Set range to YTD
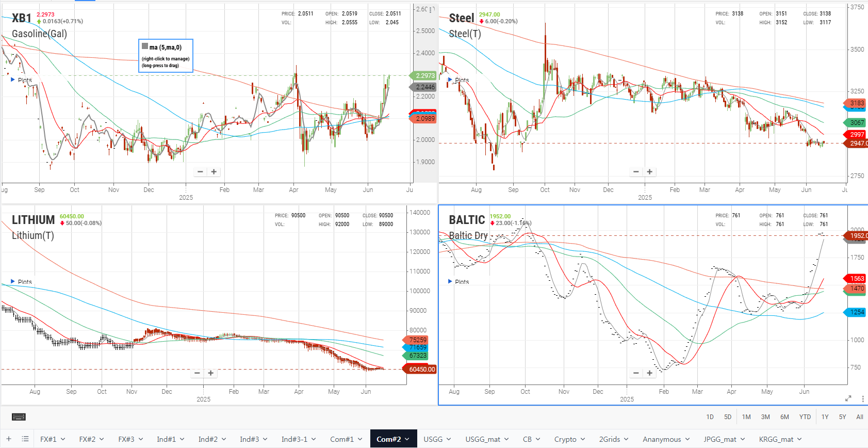868x448 pixels. point(805,417)
